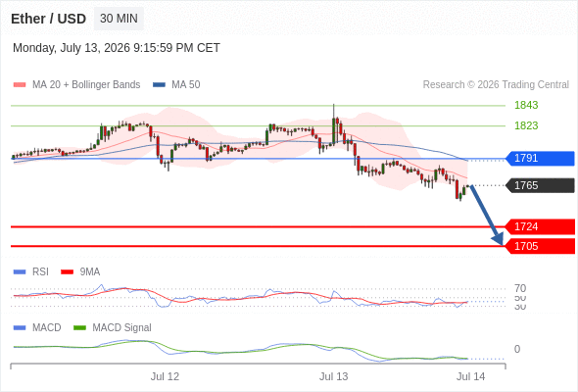Click the 'MA 50' legend label
Screen dimensions: 578x392
tap(186, 85)
